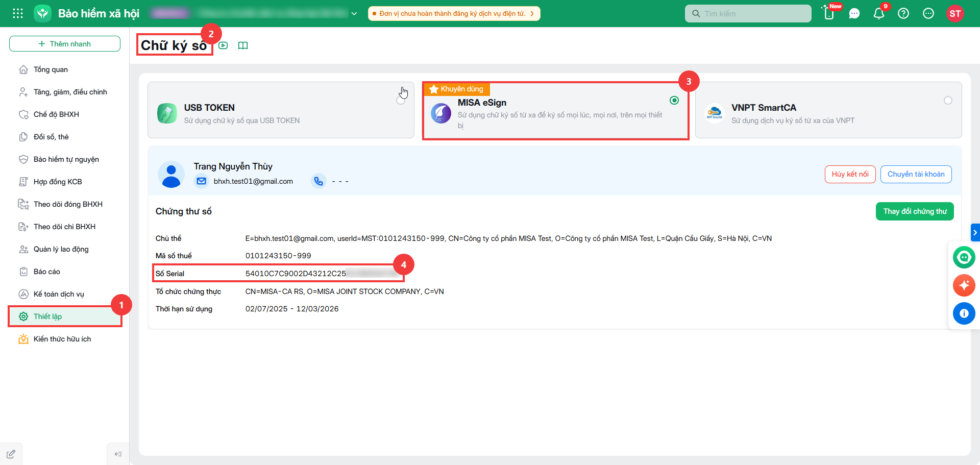980x465 pixels.
Task: Click the user profile avatar icon
Action: pos(171,175)
